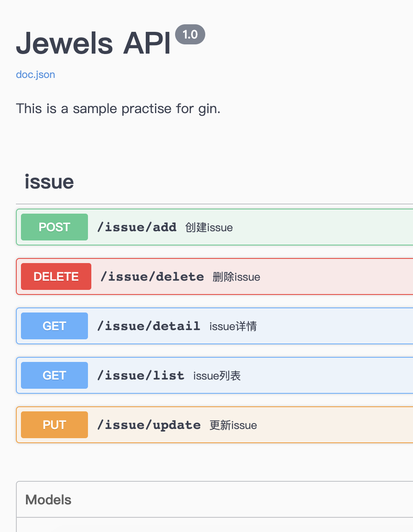This screenshot has width=413, height=532.
Task: Click the issue section heading
Action: (49, 182)
